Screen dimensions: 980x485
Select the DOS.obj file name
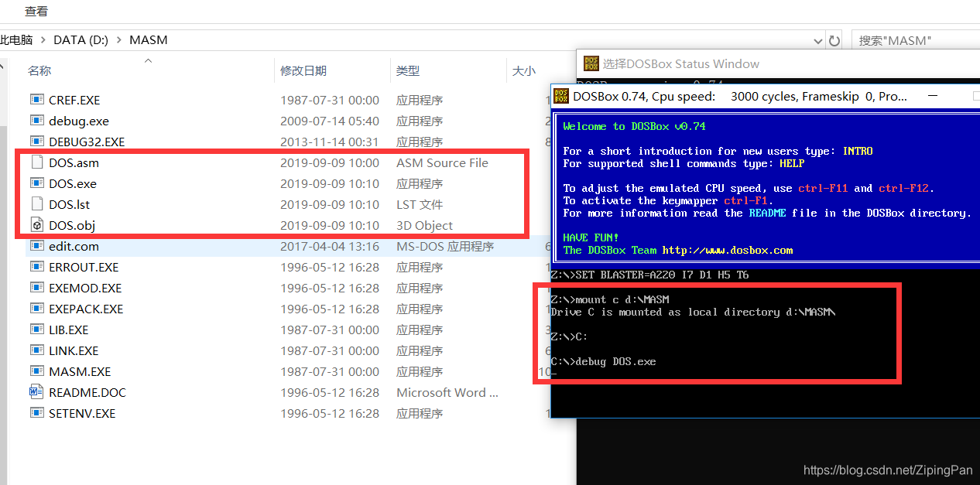click(x=72, y=225)
